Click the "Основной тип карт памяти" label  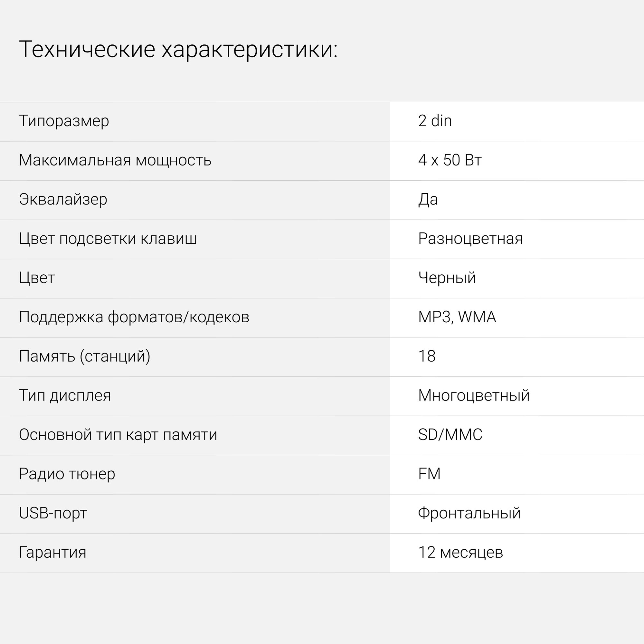118,435
